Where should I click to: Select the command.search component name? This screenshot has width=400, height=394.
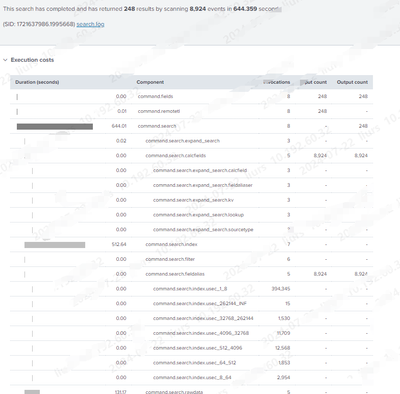tap(157, 126)
